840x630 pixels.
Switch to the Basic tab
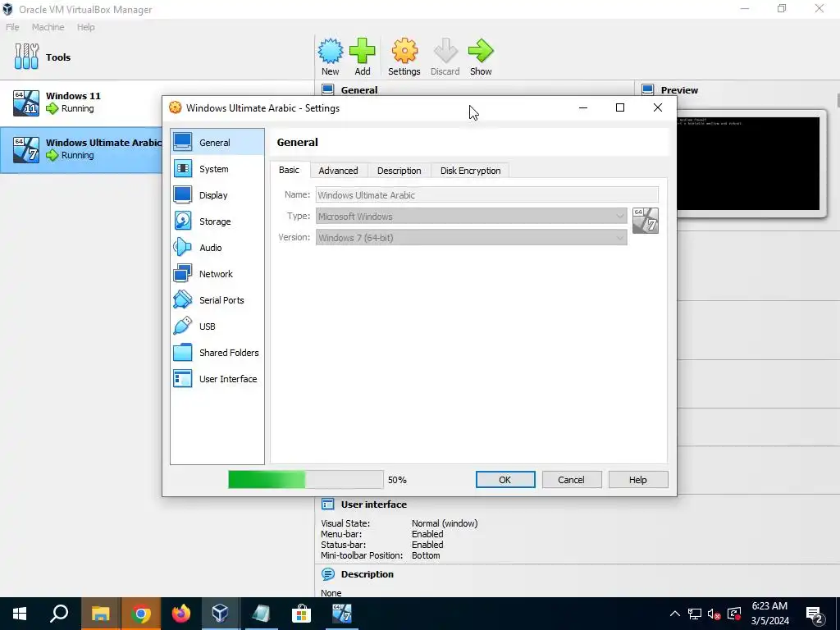(290, 170)
